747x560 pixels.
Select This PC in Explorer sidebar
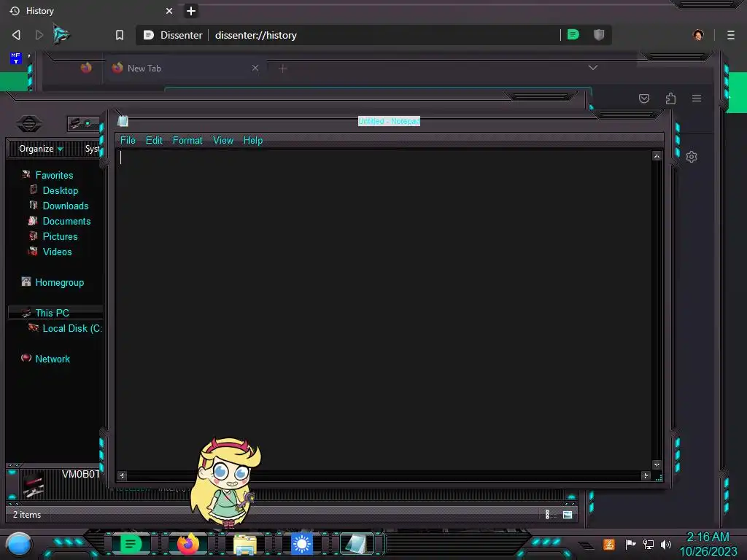pos(52,313)
